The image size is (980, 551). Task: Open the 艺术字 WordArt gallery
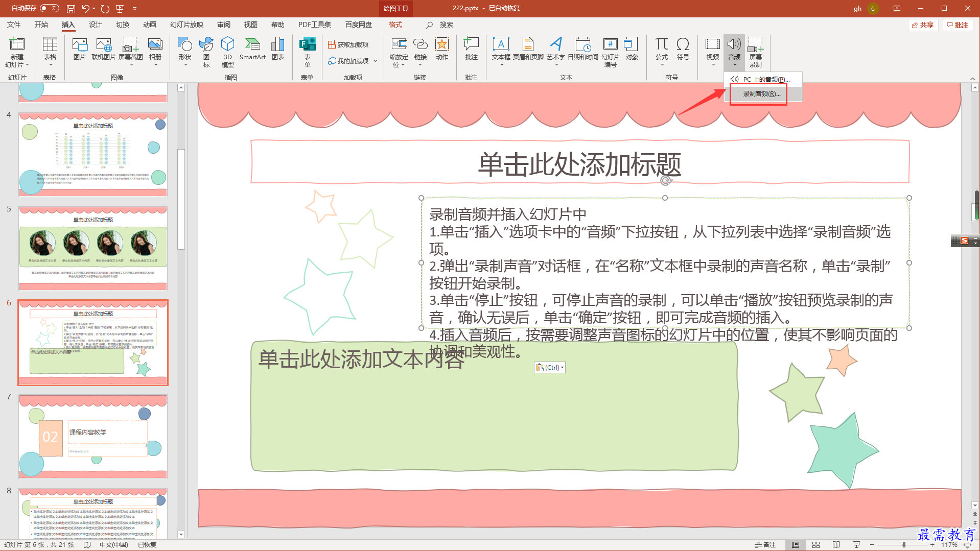click(555, 52)
